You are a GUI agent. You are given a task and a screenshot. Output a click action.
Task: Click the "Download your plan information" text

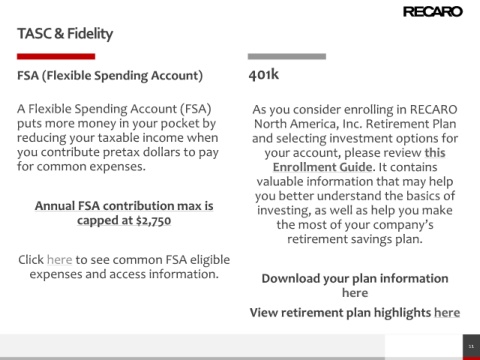click(x=355, y=278)
